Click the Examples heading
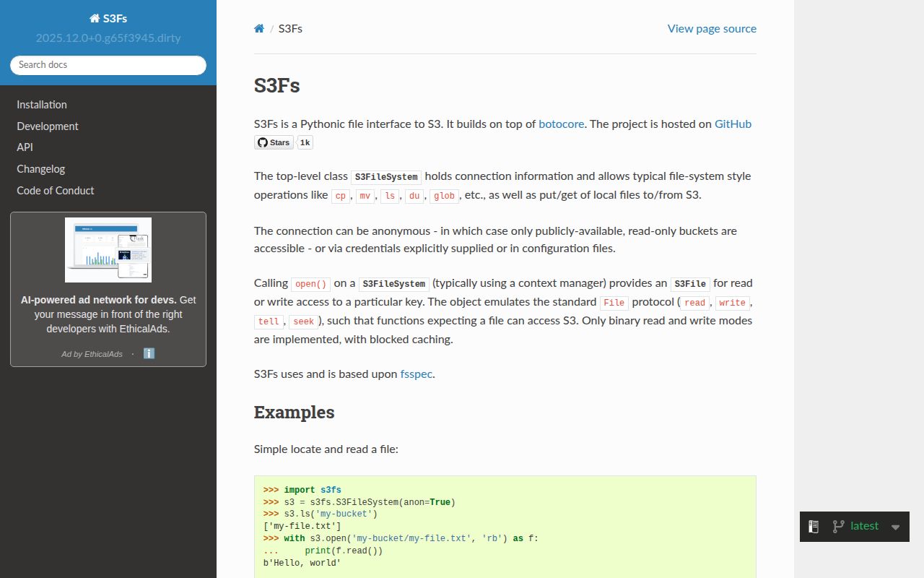The height and width of the screenshot is (578, 924). click(x=294, y=413)
